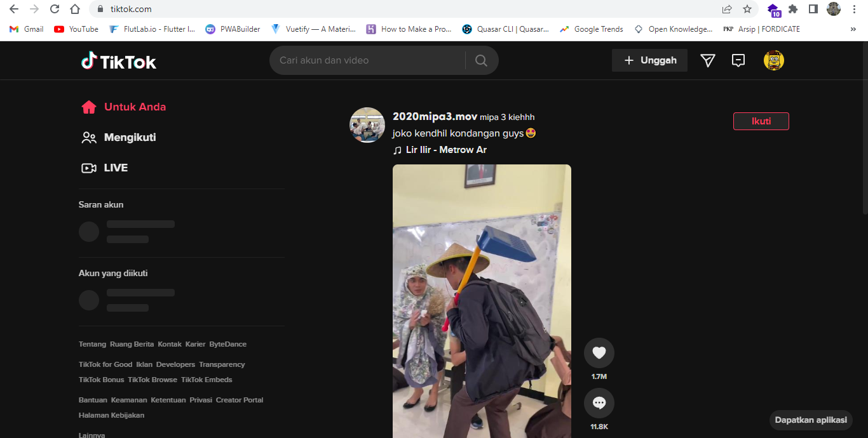Follow the ByteDance footer link
The image size is (868, 438).
[227, 344]
